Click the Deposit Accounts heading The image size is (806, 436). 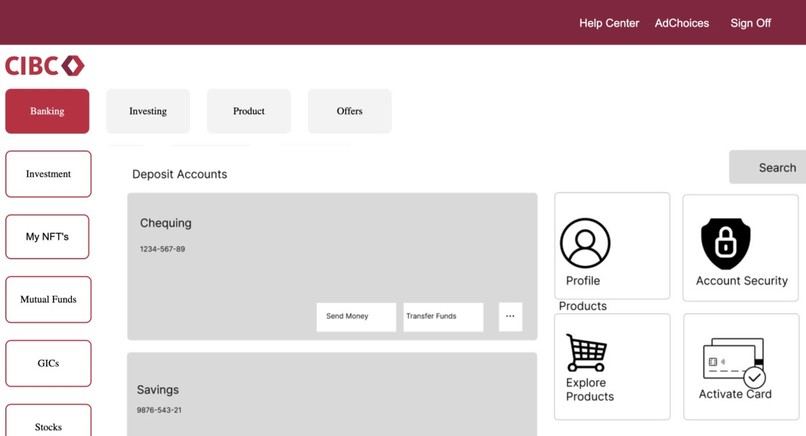(179, 174)
